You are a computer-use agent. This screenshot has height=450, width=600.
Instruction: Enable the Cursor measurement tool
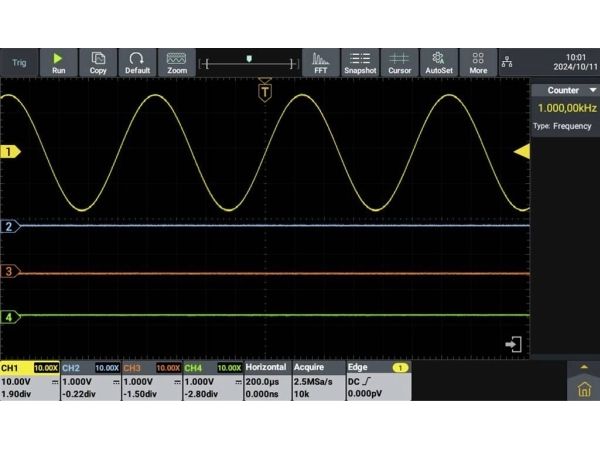point(399,63)
